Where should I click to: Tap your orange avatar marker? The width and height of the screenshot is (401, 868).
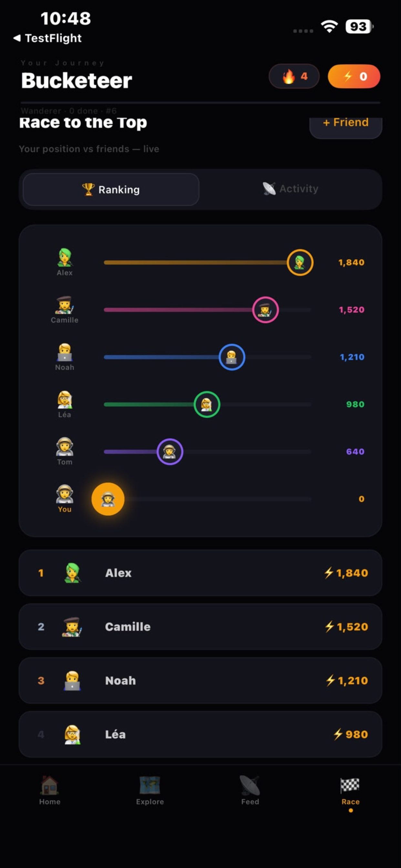click(108, 499)
